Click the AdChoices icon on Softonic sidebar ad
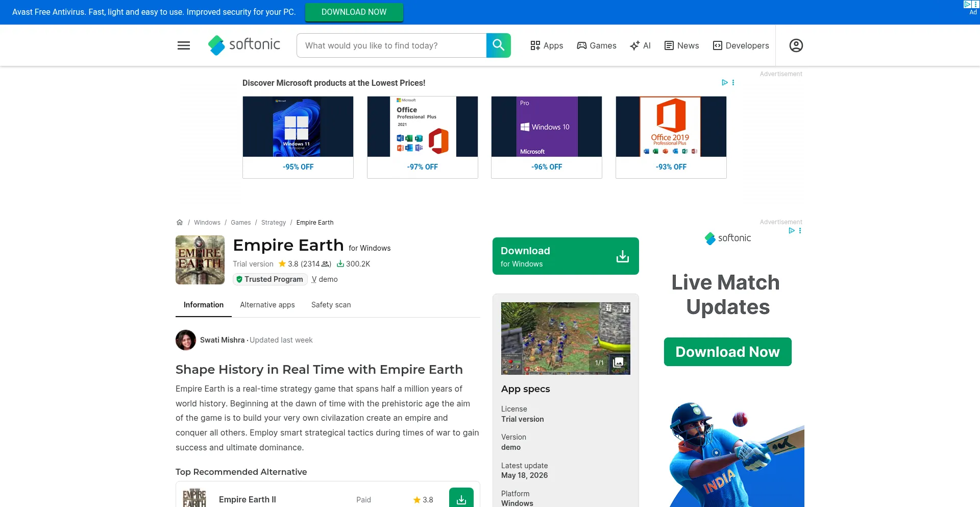980x507 pixels. coord(791,231)
